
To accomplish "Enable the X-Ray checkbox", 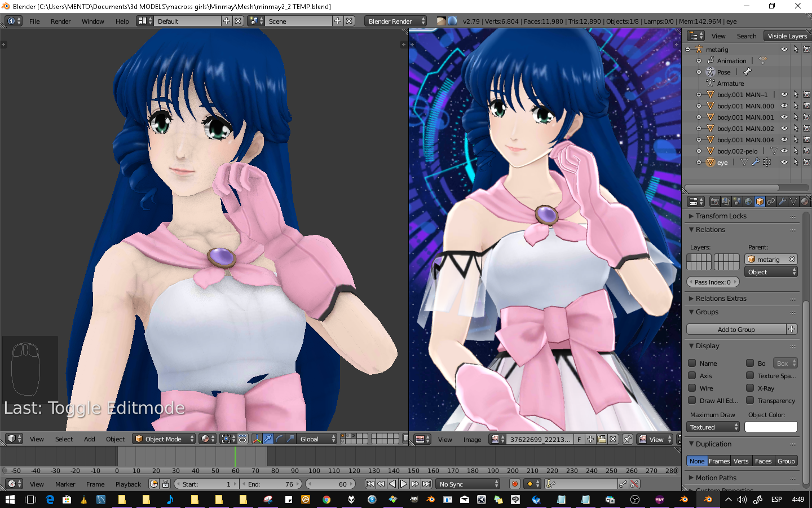I will point(750,388).
